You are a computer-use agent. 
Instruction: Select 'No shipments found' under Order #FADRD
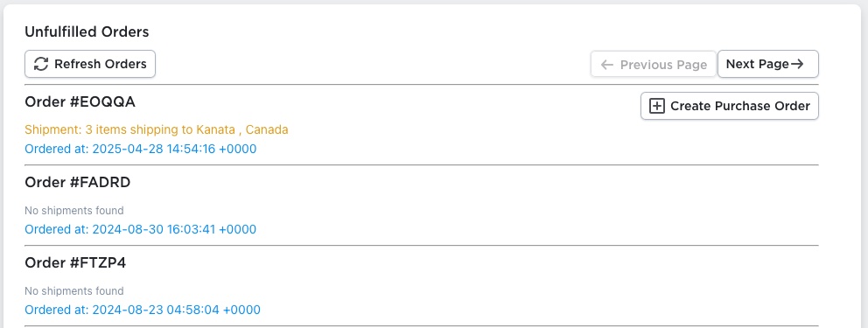click(74, 211)
